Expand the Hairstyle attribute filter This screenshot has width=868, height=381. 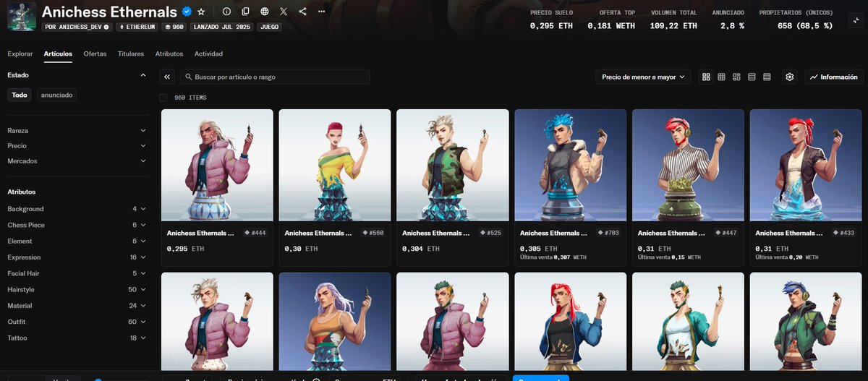pyautogui.click(x=77, y=290)
